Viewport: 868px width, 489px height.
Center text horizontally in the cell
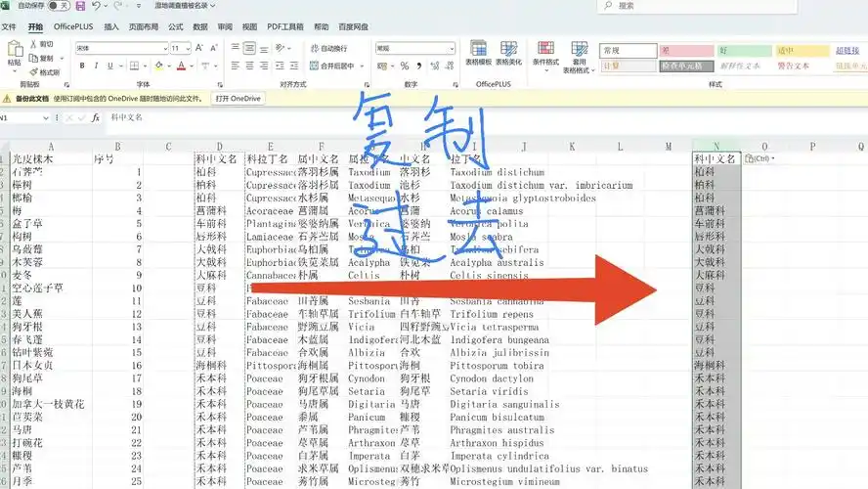coord(249,66)
